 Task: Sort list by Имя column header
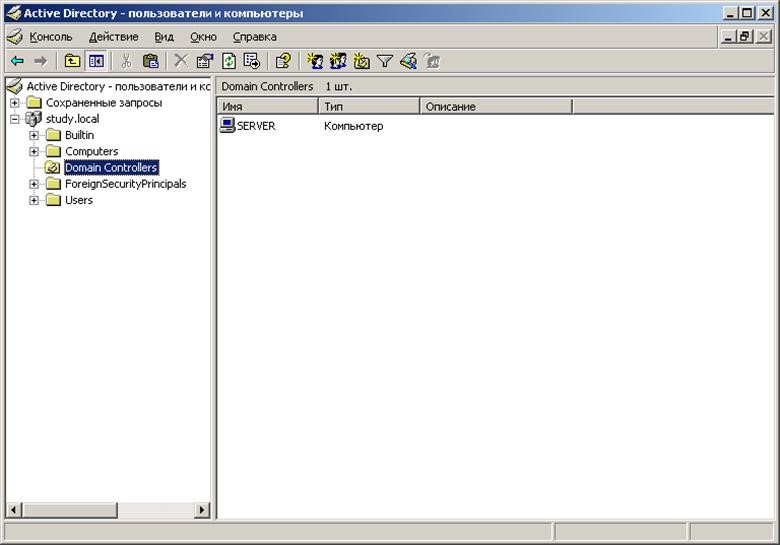tap(267, 106)
